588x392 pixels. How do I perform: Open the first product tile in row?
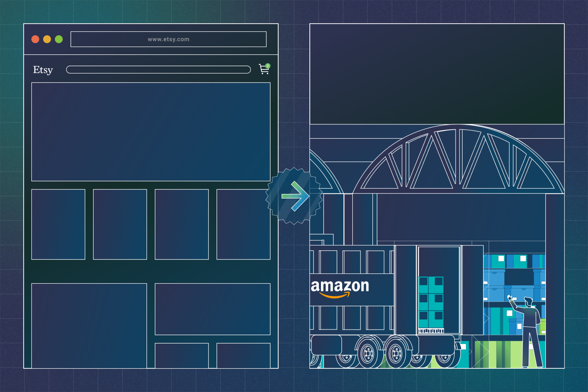pyautogui.click(x=58, y=224)
